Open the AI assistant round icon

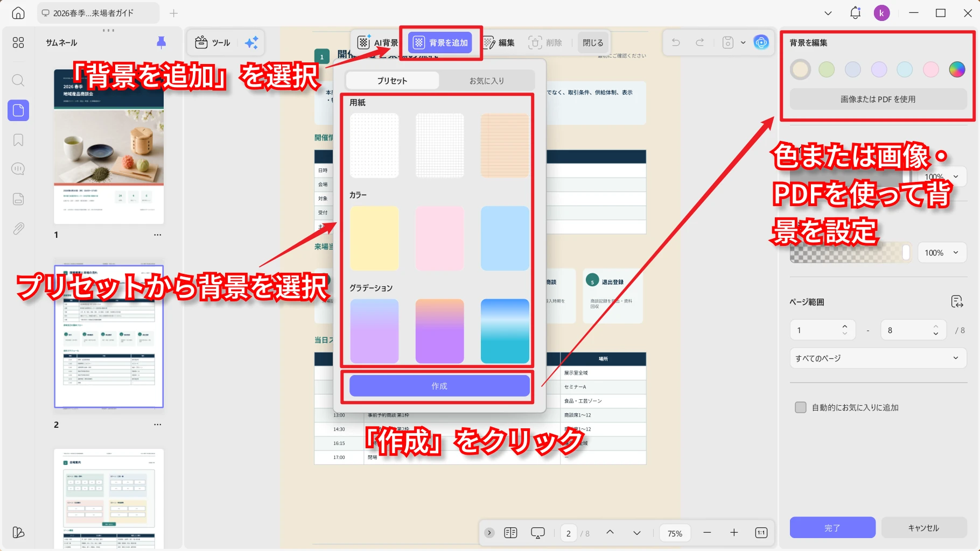[x=761, y=42]
